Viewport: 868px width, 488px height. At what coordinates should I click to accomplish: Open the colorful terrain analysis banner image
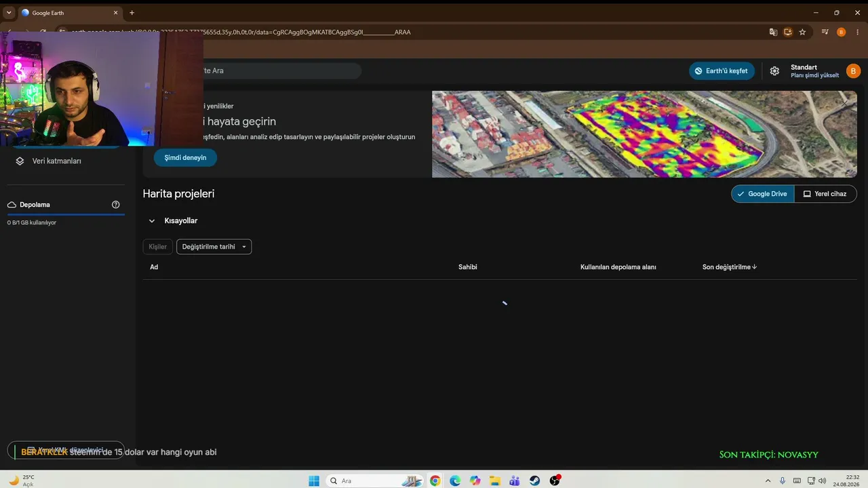[644, 134]
